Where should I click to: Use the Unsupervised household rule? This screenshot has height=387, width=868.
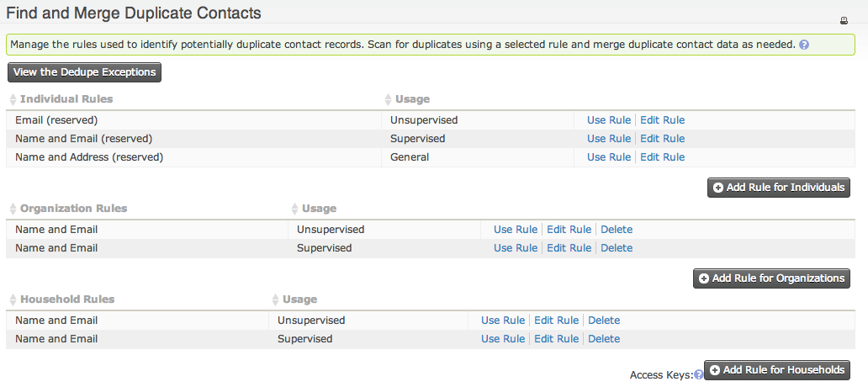[502, 321]
